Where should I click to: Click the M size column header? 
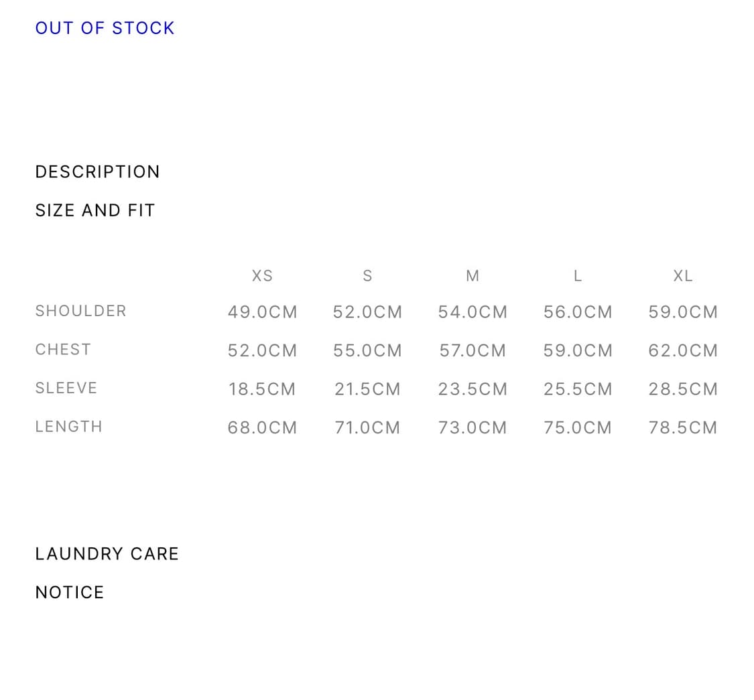click(x=473, y=276)
